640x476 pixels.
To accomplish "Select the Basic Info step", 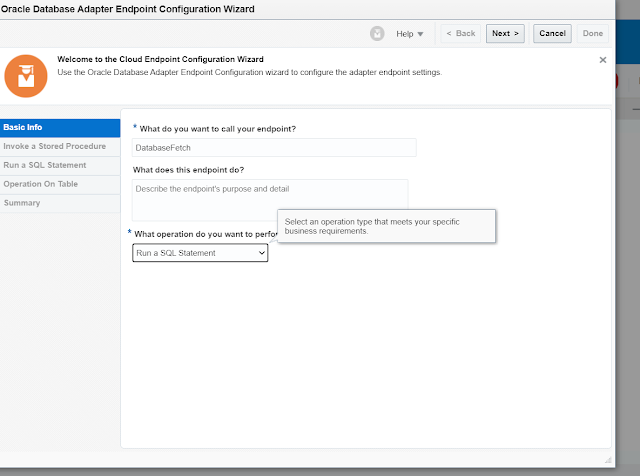I will pyautogui.click(x=60, y=127).
